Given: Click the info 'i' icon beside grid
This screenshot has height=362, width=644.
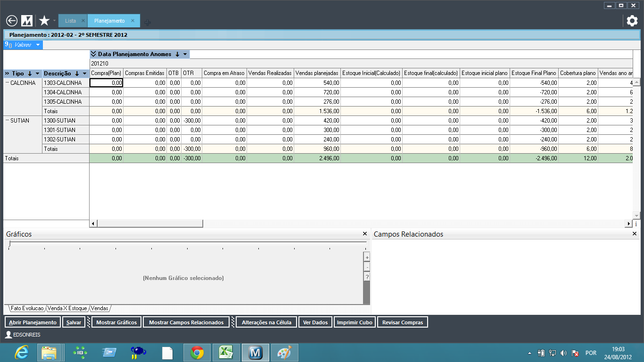Looking at the screenshot, I should (636, 224).
